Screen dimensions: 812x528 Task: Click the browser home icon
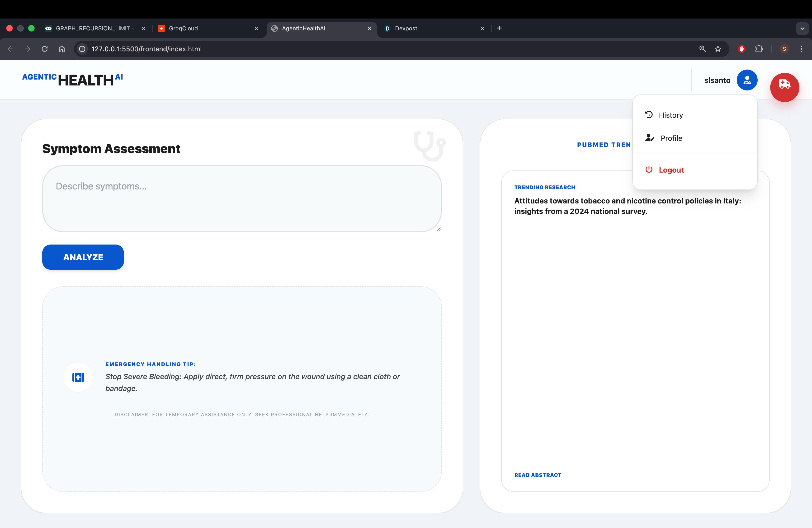pos(62,49)
